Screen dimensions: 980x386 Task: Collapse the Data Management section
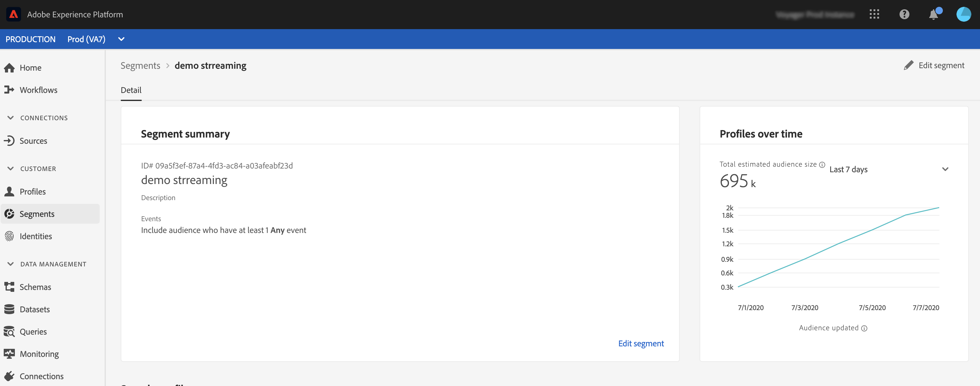[x=11, y=264]
